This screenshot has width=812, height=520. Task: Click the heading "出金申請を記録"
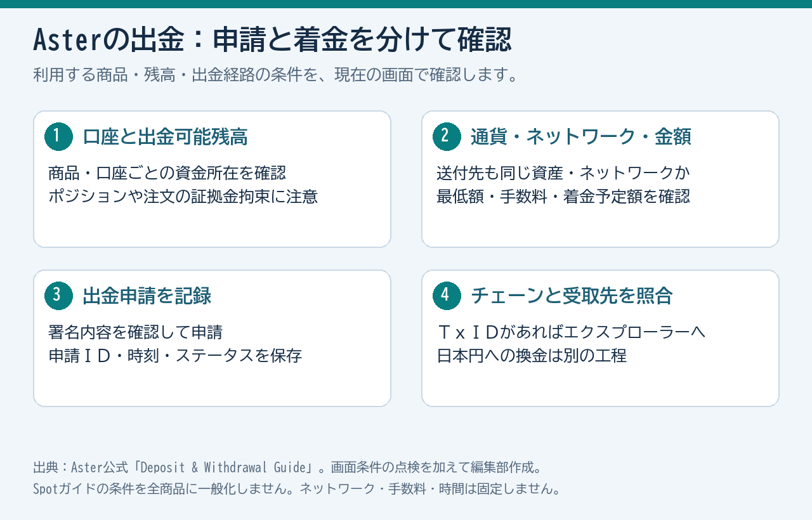tap(147, 296)
